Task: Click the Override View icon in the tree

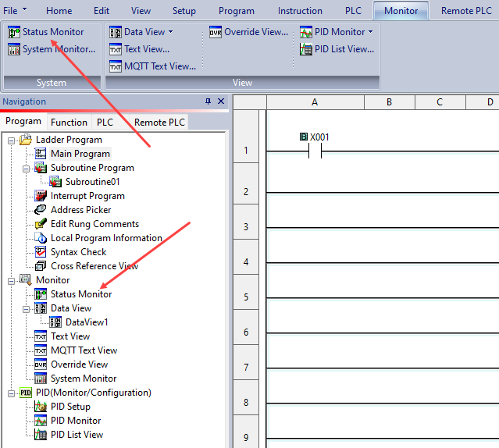Action: pyautogui.click(x=41, y=364)
